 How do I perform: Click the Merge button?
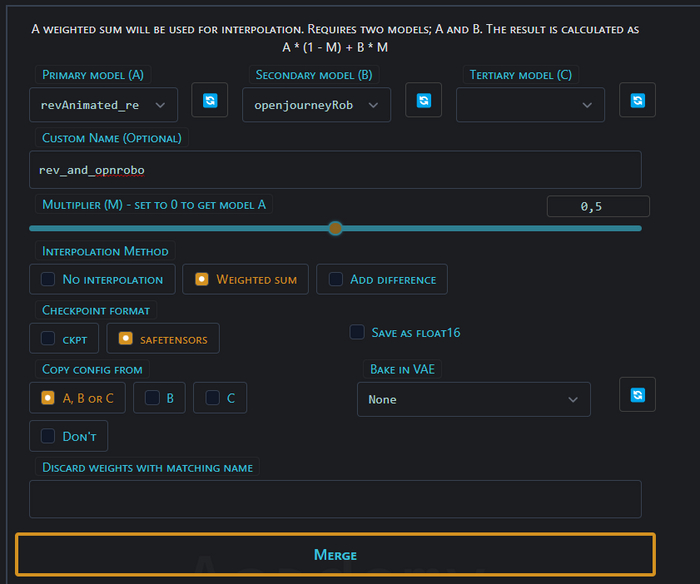(335, 555)
